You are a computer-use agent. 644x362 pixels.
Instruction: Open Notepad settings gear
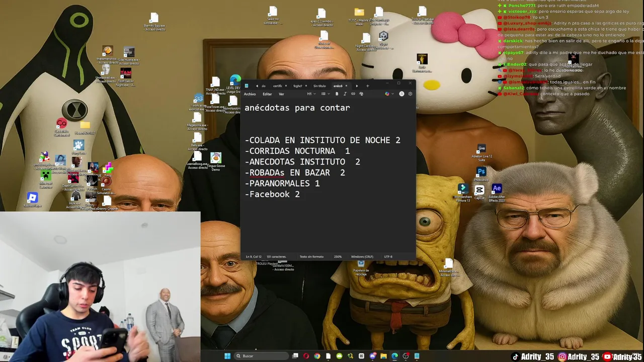pos(410,94)
